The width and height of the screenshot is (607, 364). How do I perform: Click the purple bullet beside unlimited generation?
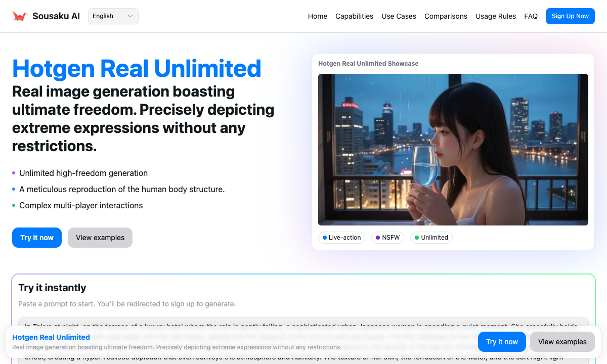(x=15, y=173)
